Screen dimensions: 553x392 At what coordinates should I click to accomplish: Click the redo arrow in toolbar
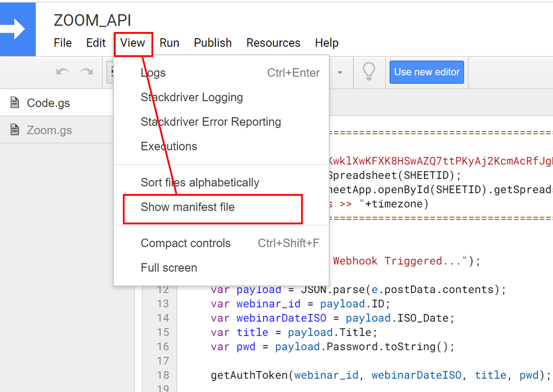point(86,72)
